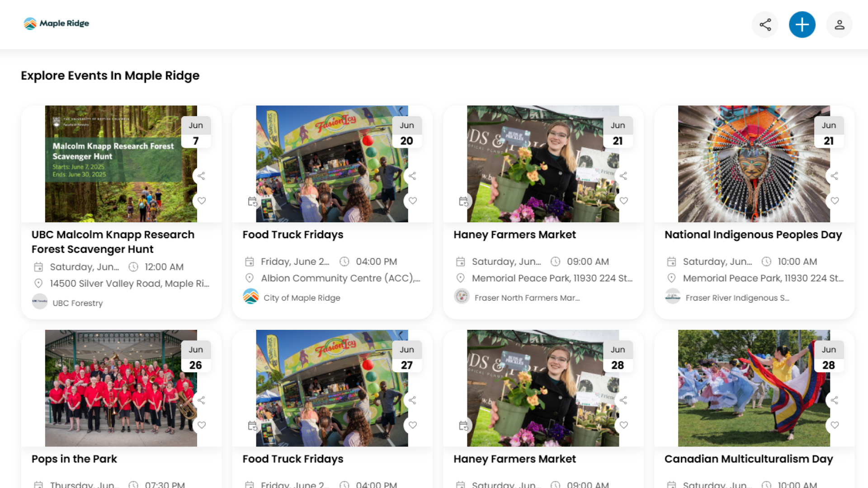Favorite the UBC Scavenger Hunt event
The width and height of the screenshot is (868, 488).
click(202, 201)
